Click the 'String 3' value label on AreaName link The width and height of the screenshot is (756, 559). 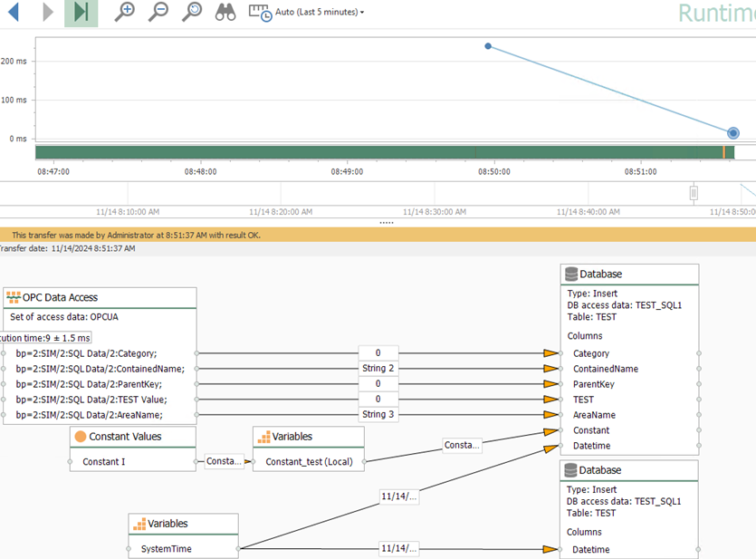point(378,415)
